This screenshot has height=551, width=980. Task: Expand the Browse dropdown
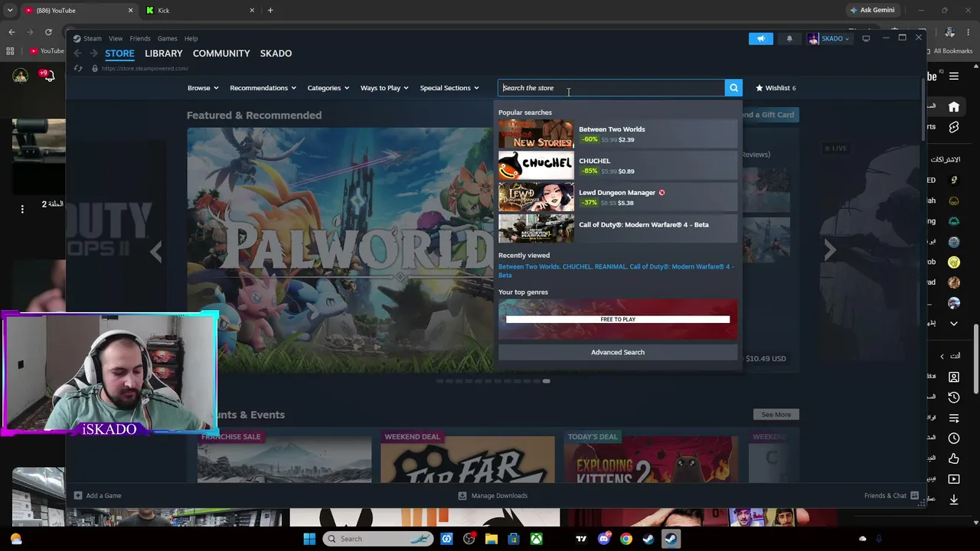click(x=203, y=88)
